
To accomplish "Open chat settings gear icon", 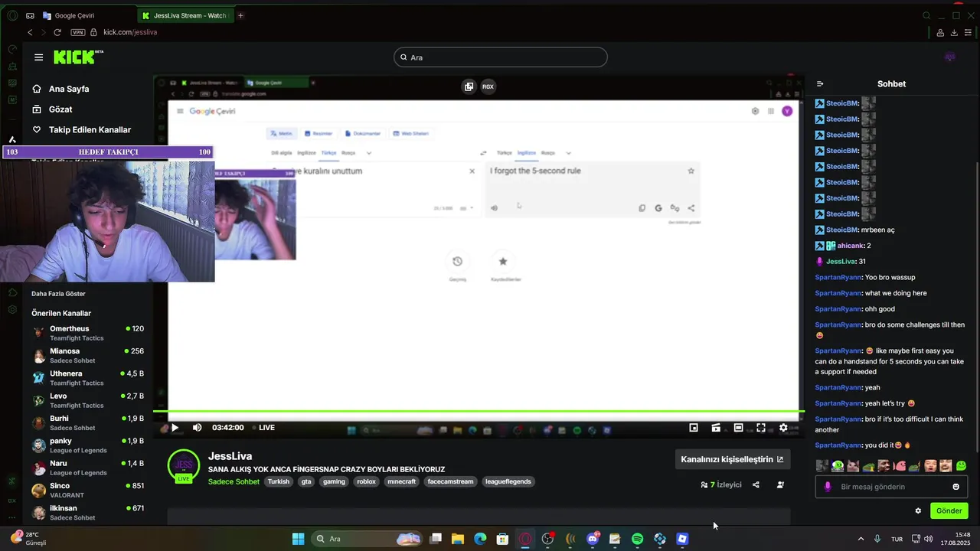I will click(x=918, y=510).
